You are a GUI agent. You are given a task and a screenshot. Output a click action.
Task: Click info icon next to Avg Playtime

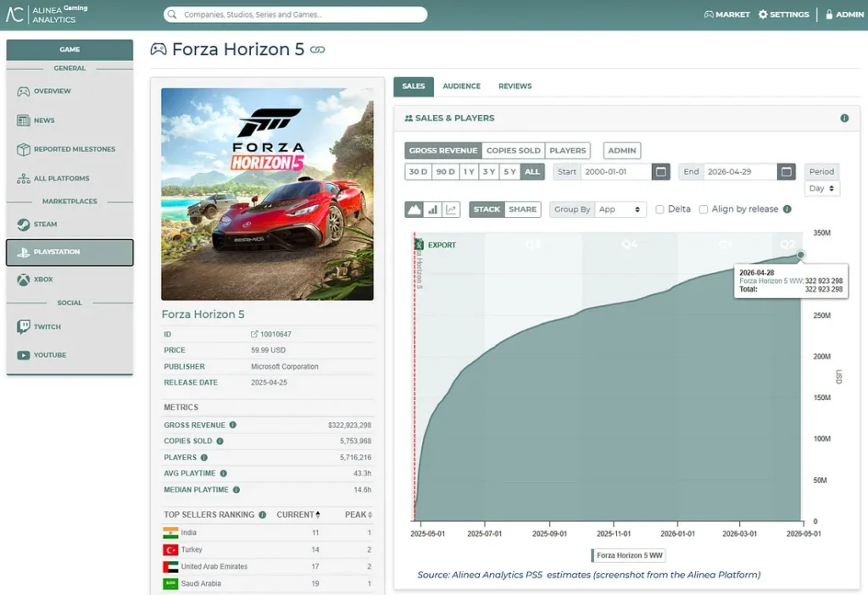point(223,473)
